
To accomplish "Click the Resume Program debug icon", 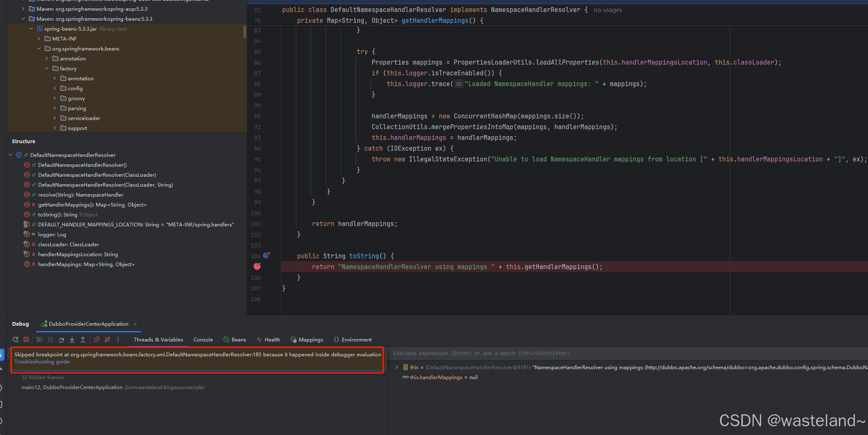I will 40,339.
